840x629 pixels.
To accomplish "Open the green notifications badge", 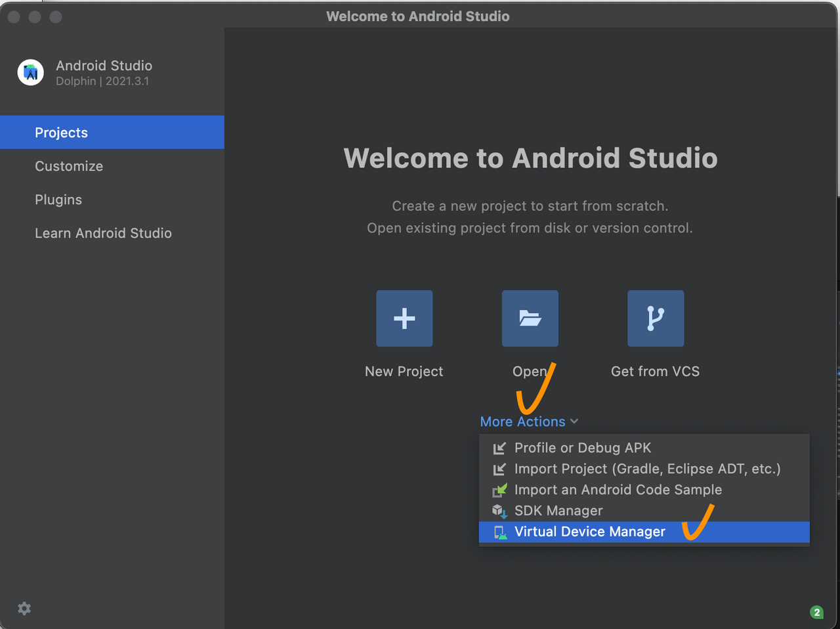I will (x=816, y=612).
